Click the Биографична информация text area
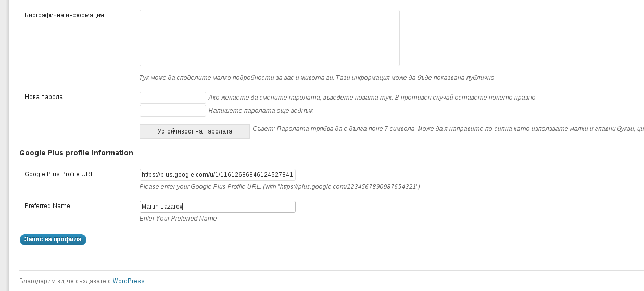This screenshot has height=291, width=644. coord(269,38)
